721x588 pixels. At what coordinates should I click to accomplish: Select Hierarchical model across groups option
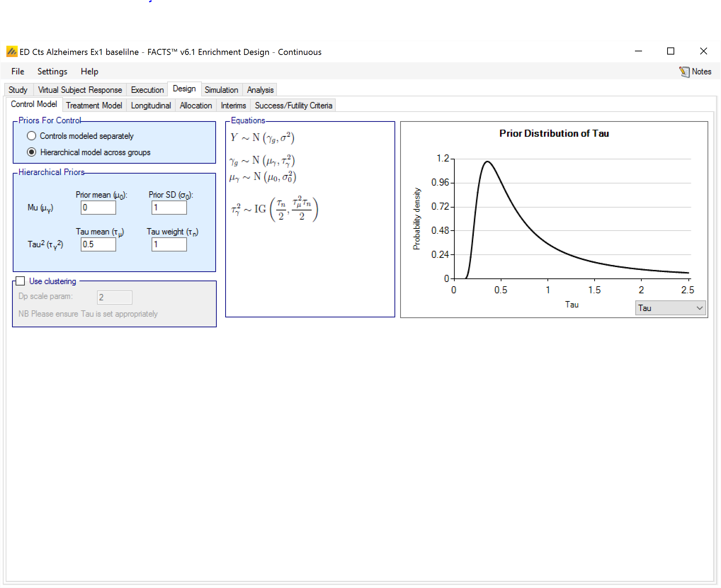(x=32, y=152)
